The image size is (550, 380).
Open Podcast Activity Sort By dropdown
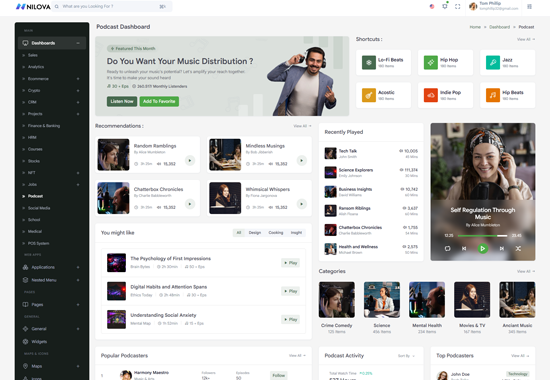pos(406,356)
